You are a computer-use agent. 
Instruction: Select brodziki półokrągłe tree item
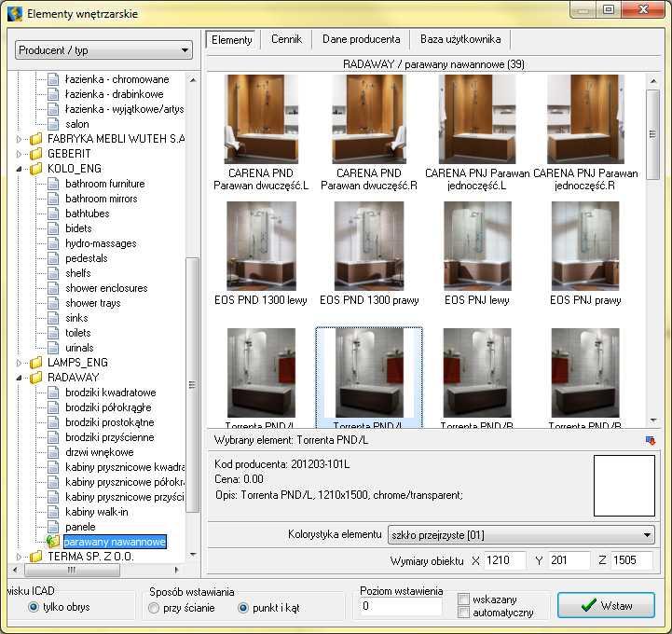click(x=108, y=407)
